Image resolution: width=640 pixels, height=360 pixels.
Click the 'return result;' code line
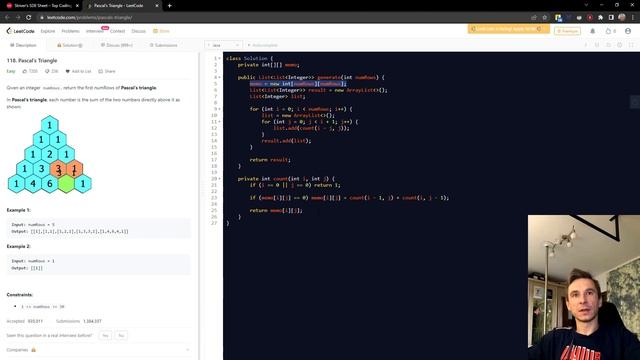tap(270, 160)
